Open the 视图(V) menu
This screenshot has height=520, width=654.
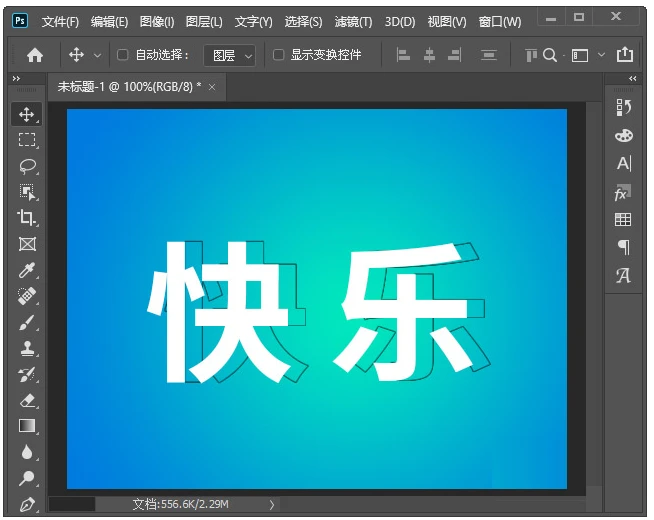pyautogui.click(x=447, y=22)
